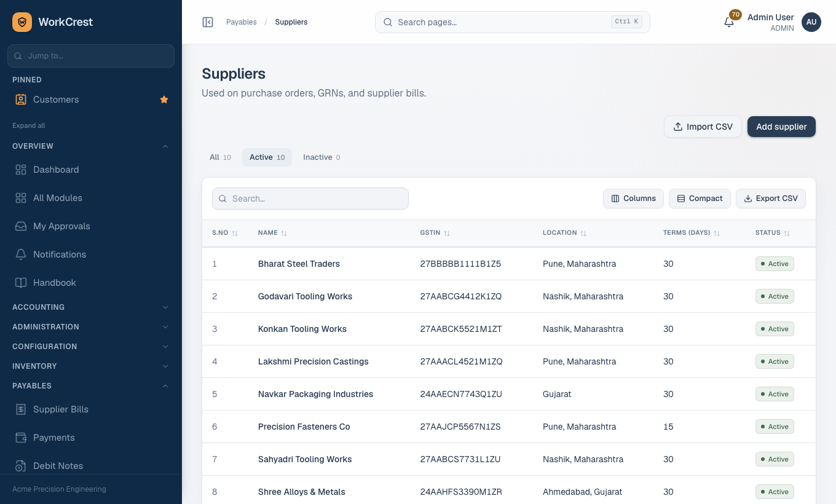The height and width of the screenshot is (504, 836).
Task: Click the Acme Precision Engineering footer
Action: point(59,489)
